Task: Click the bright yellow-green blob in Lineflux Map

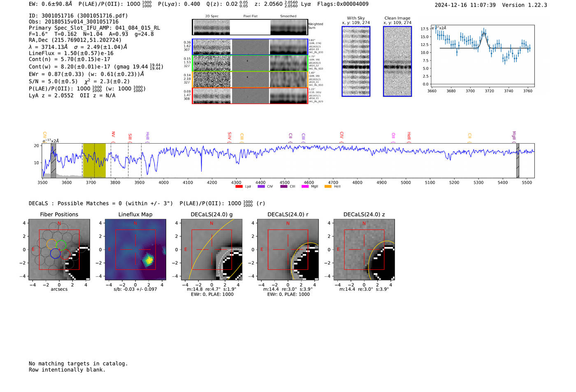Action: point(148,260)
